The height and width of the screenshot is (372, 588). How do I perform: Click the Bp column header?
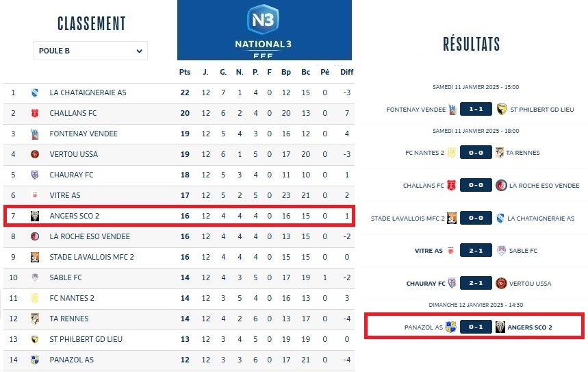pos(286,72)
